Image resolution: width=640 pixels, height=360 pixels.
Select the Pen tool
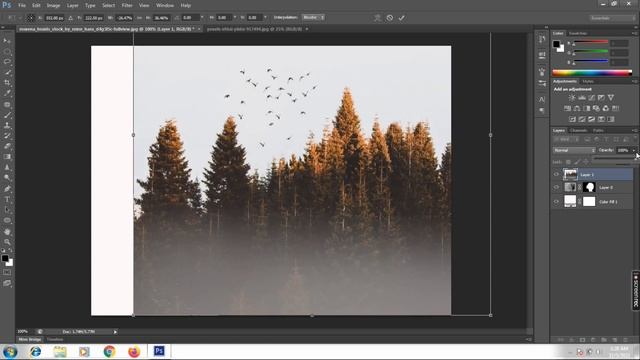[x=7, y=189]
